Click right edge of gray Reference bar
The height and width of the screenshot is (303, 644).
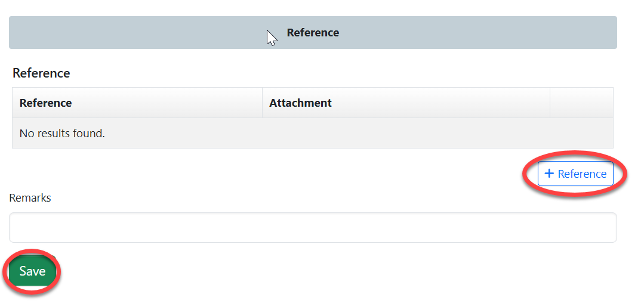[611, 33]
